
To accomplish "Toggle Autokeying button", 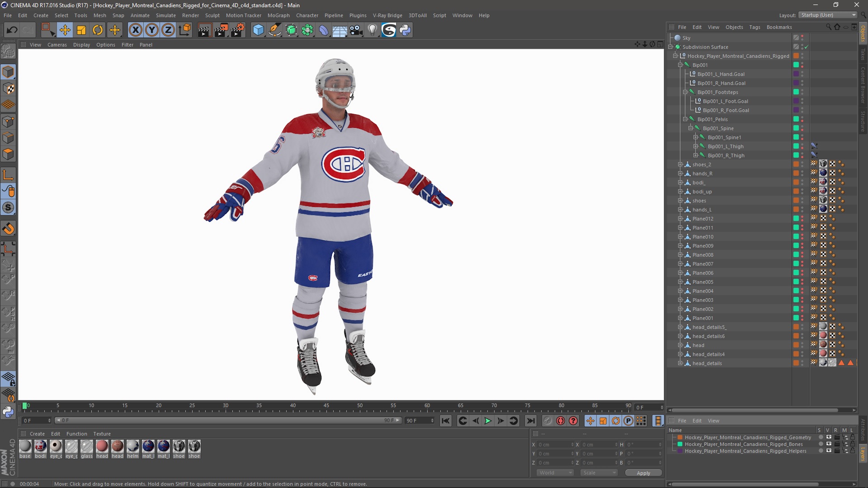I will (x=561, y=421).
